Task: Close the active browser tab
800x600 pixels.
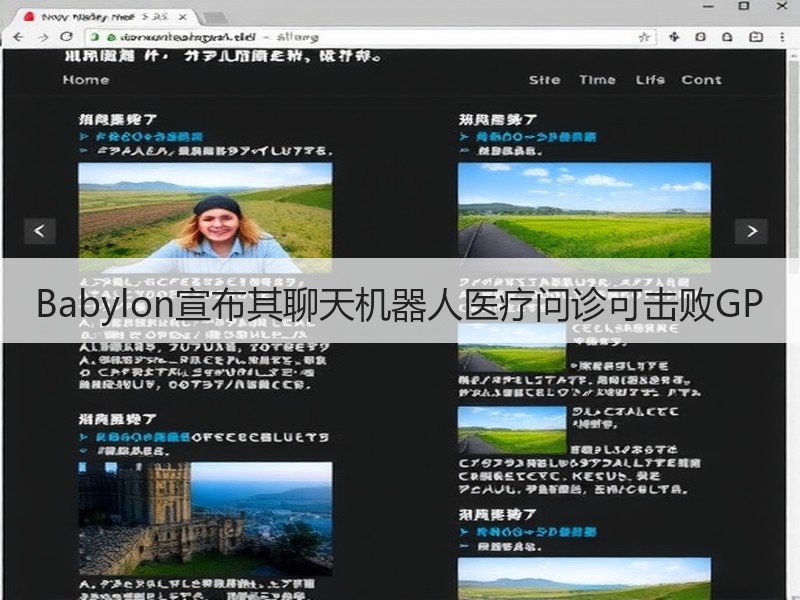Action: point(182,17)
